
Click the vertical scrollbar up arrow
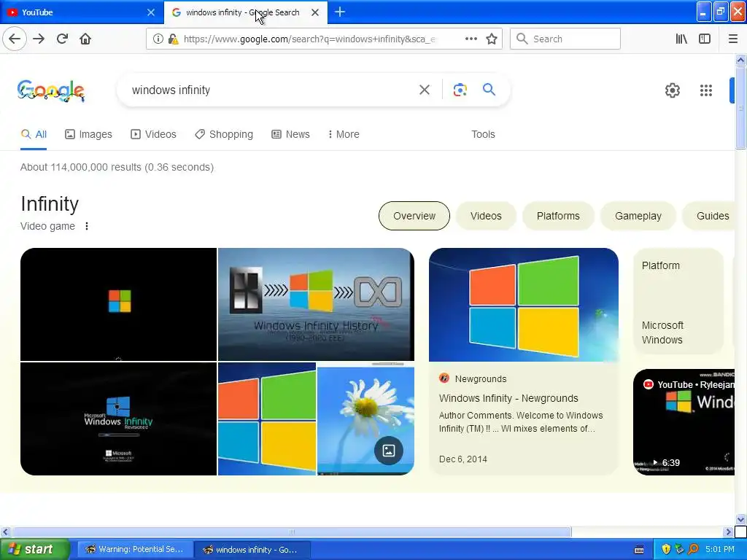[x=740, y=60]
